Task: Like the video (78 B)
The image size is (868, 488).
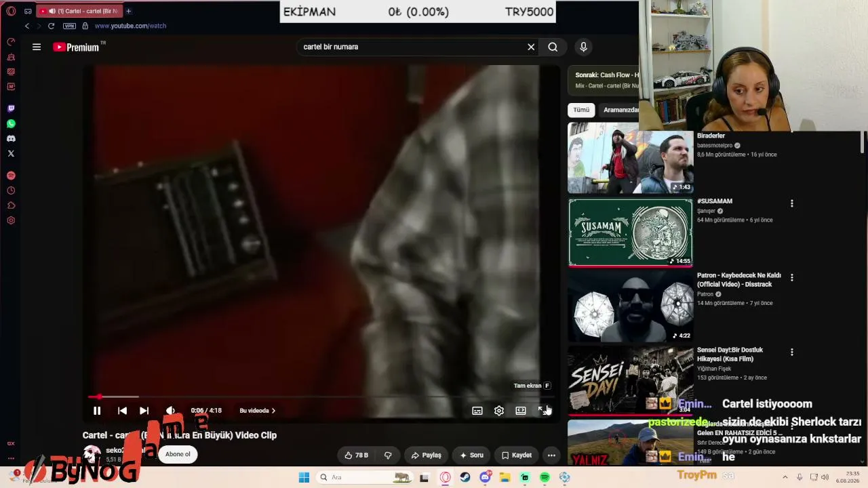Action: [x=357, y=455]
